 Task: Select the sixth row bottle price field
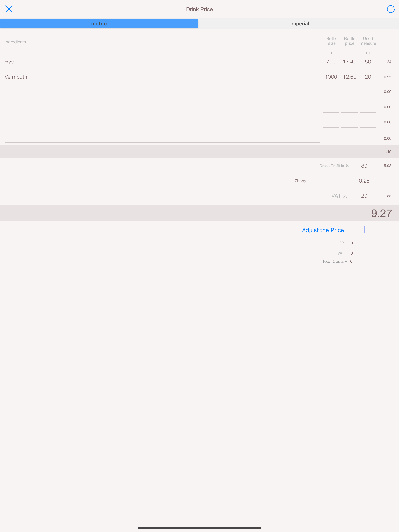click(350, 138)
